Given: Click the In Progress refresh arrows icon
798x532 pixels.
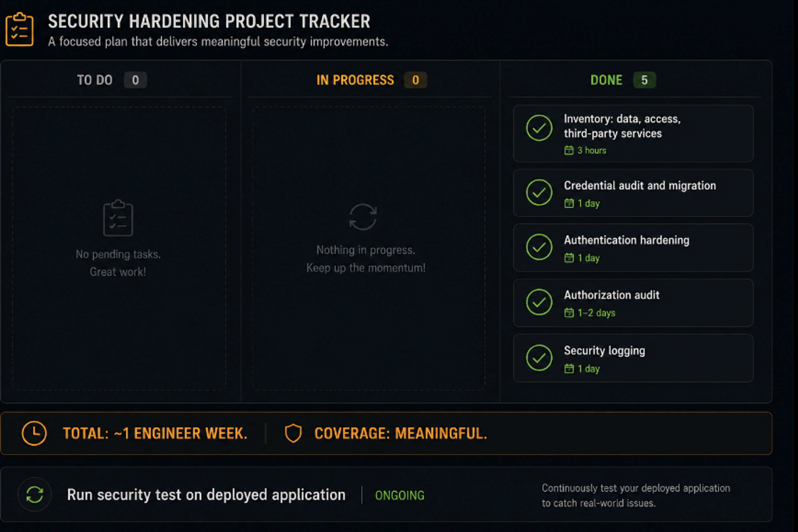Looking at the screenshot, I should pyautogui.click(x=363, y=217).
